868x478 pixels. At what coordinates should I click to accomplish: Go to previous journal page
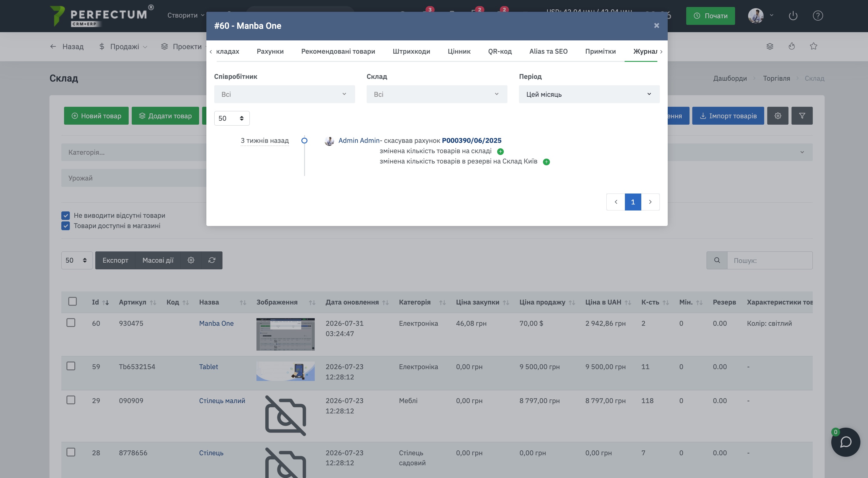click(615, 202)
